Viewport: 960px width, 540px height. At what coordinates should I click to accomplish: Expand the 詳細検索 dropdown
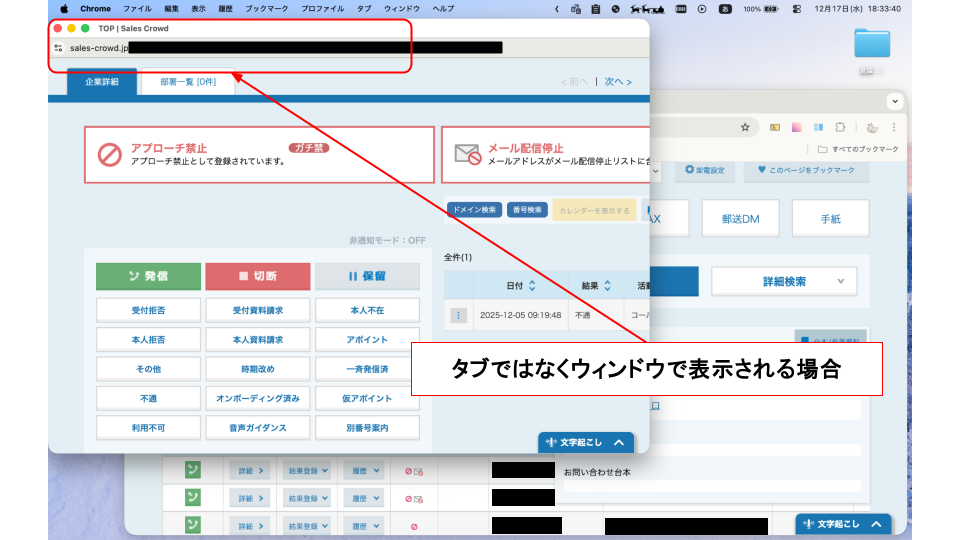[x=784, y=282]
